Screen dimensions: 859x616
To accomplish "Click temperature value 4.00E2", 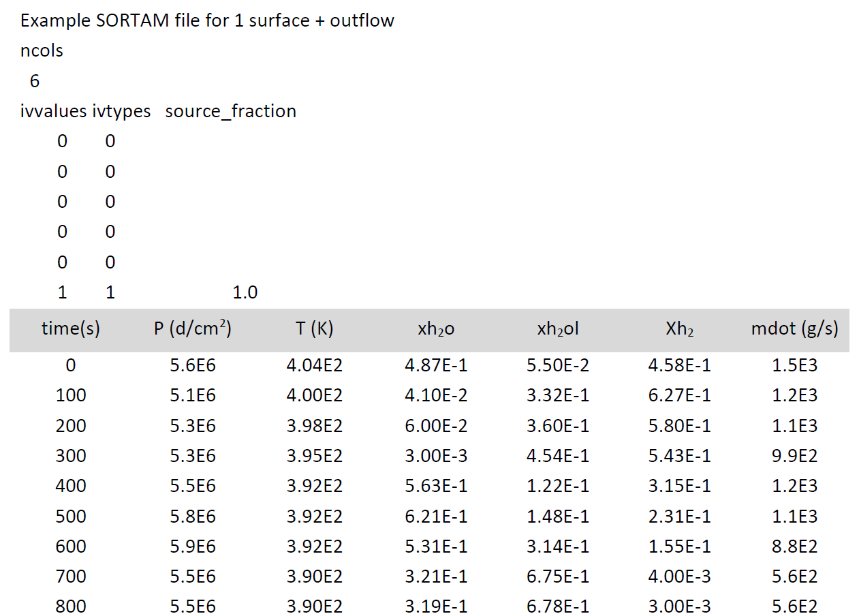I will [314, 396].
